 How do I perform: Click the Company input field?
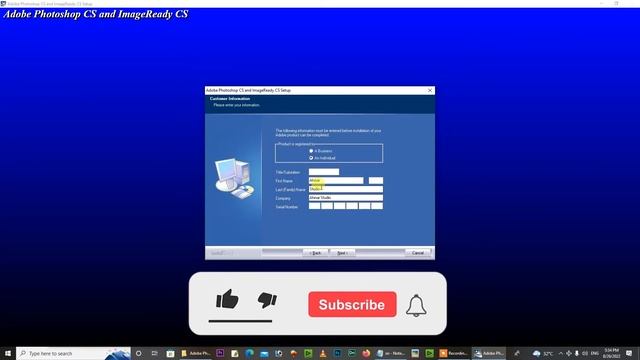pos(346,198)
